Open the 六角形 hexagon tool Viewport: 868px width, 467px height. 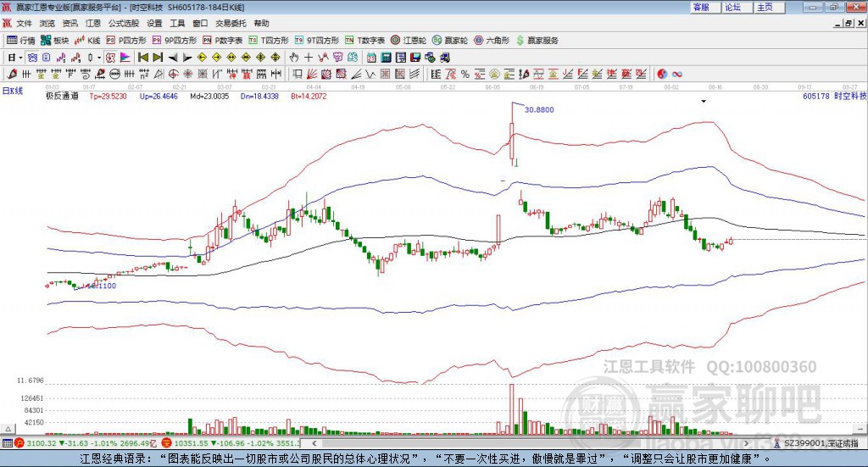pos(492,41)
